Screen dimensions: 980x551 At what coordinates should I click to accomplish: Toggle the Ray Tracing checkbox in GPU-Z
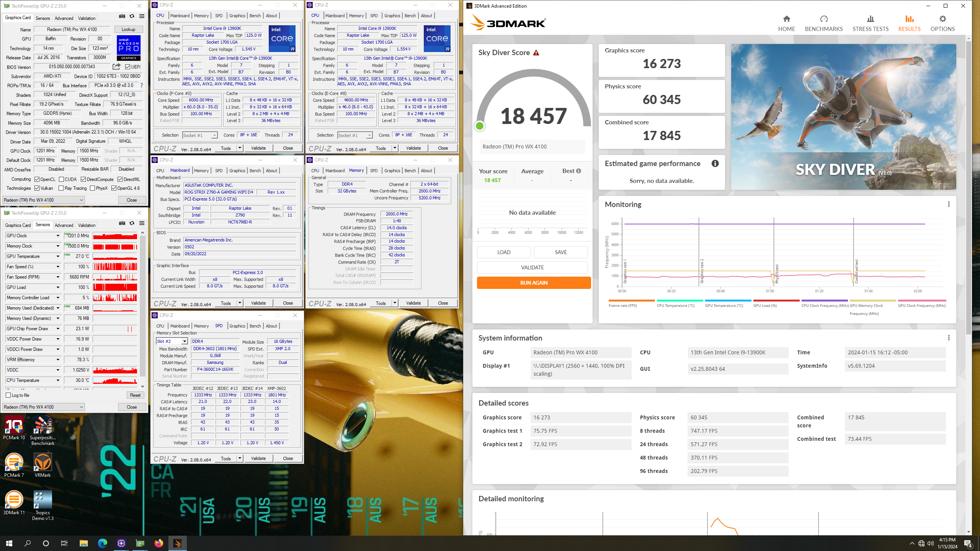click(x=61, y=188)
